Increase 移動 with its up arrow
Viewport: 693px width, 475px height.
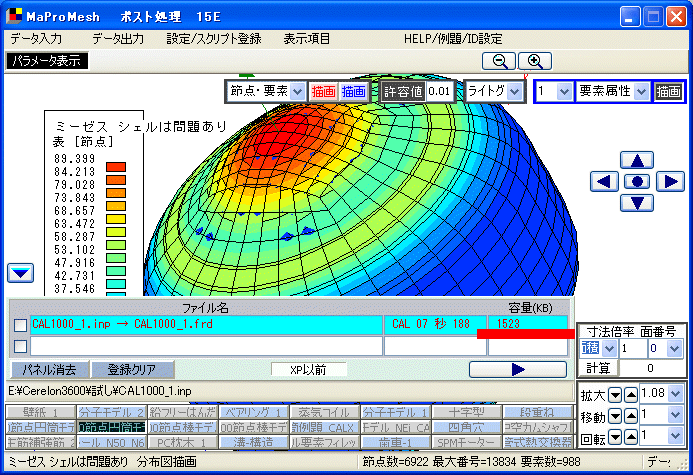click(631, 416)
